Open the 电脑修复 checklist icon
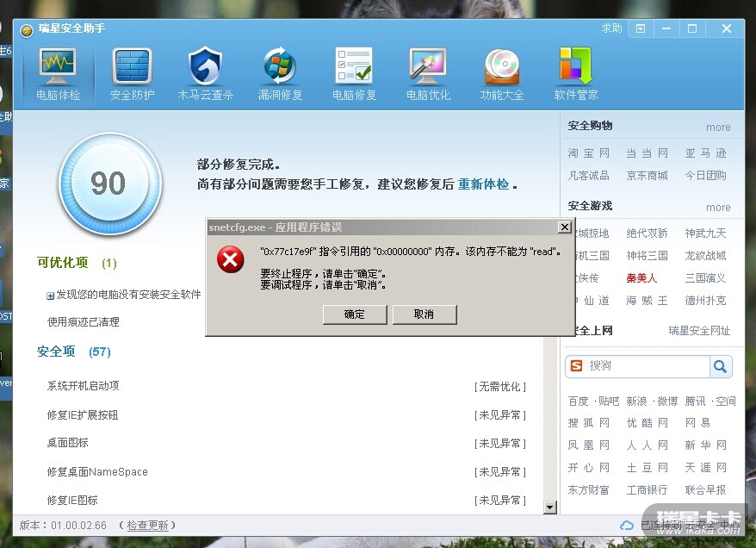 coord(354,66)
